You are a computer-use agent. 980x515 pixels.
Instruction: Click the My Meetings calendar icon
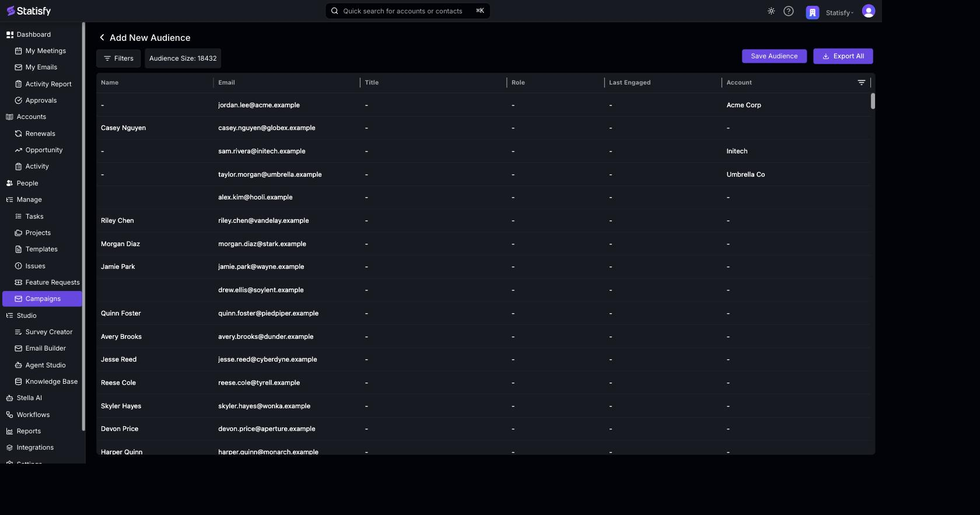coord(18,51)
